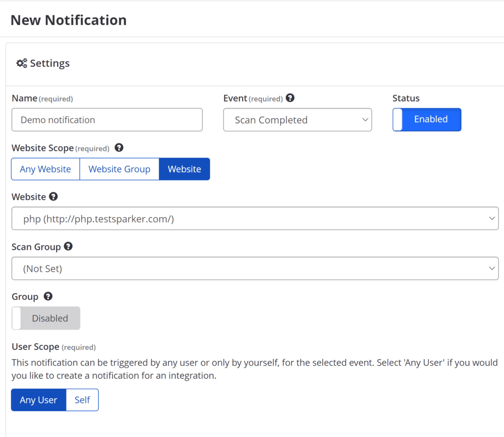Click the New Notification page title

(68, 20)
